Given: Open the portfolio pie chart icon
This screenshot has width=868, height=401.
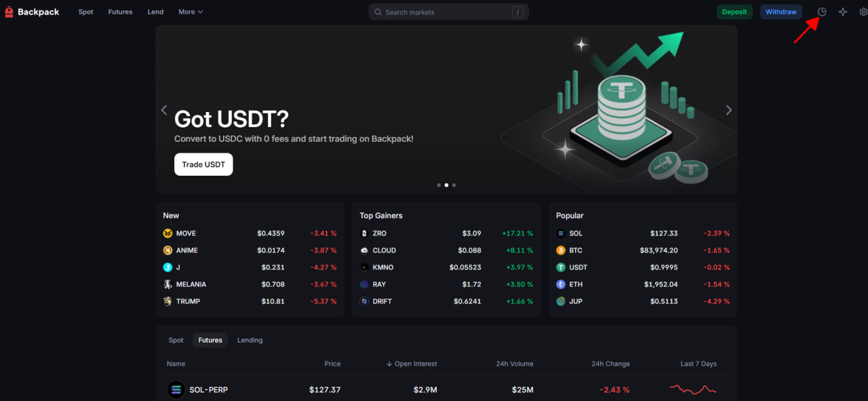Looking at the screenshot, I should (x=822, y=12).
